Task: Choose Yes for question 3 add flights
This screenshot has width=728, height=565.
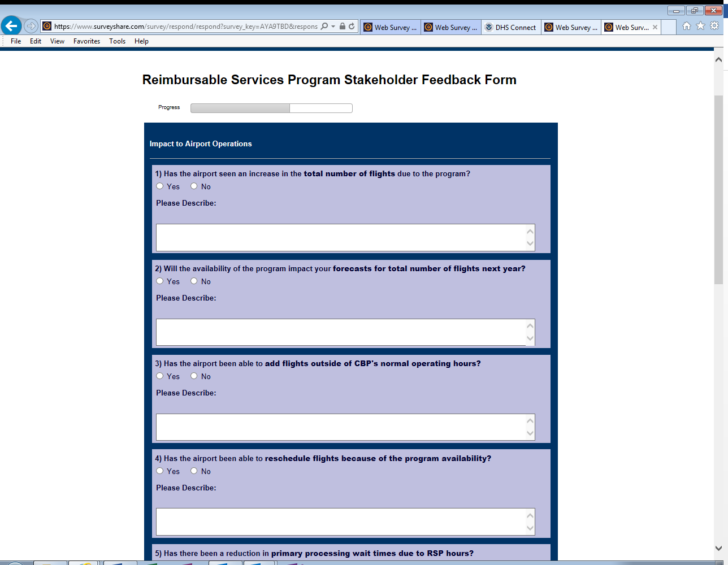Action: pyautogui.click(x=160, y=376)
